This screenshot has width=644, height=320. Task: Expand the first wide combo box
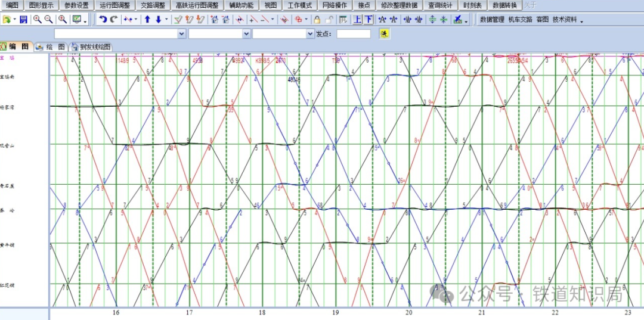(182, 34)
